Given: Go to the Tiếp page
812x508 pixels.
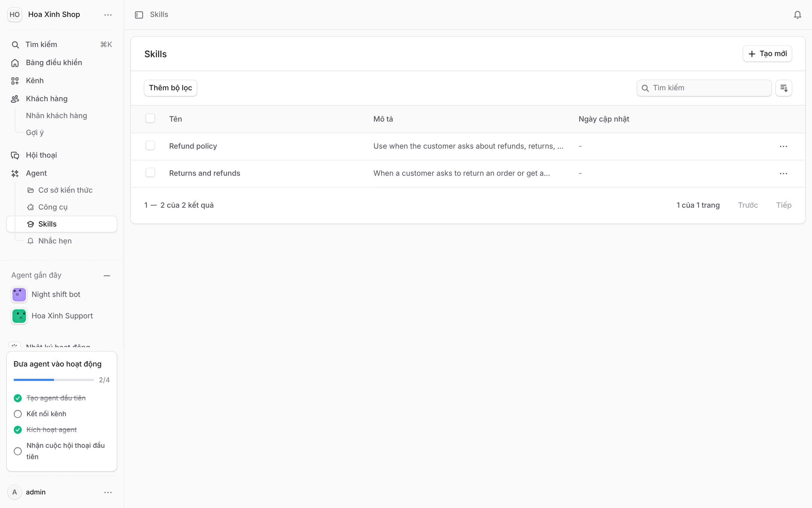Looking at the screenshot, I should coord(784,205).
